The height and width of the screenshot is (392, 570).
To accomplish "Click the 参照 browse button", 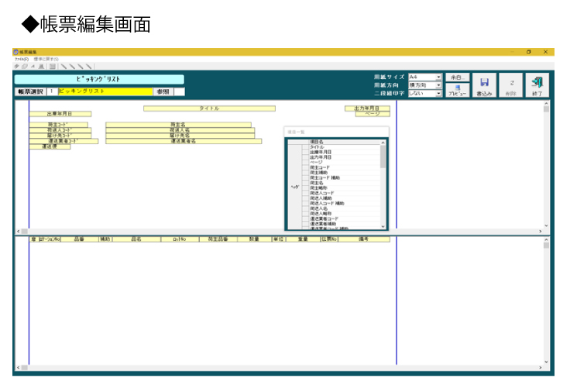I will tap(162, 91).
